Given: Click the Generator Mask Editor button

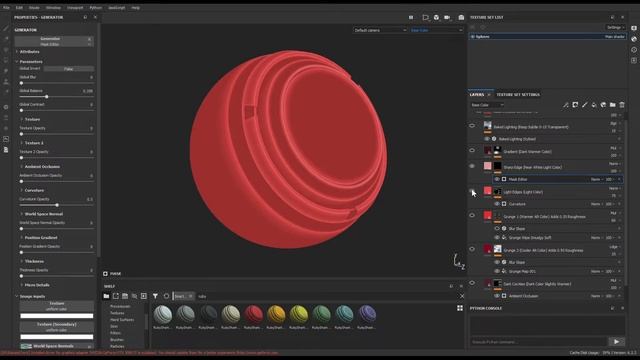Looking at the screenshot, I should (x=53, y=42).
